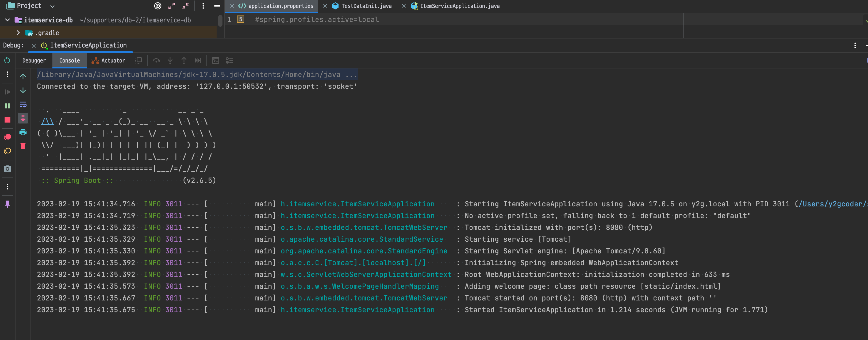Click the 'No active profile set' log message
Viewport: 868px width, 340px height.
(x=608, y=216)
